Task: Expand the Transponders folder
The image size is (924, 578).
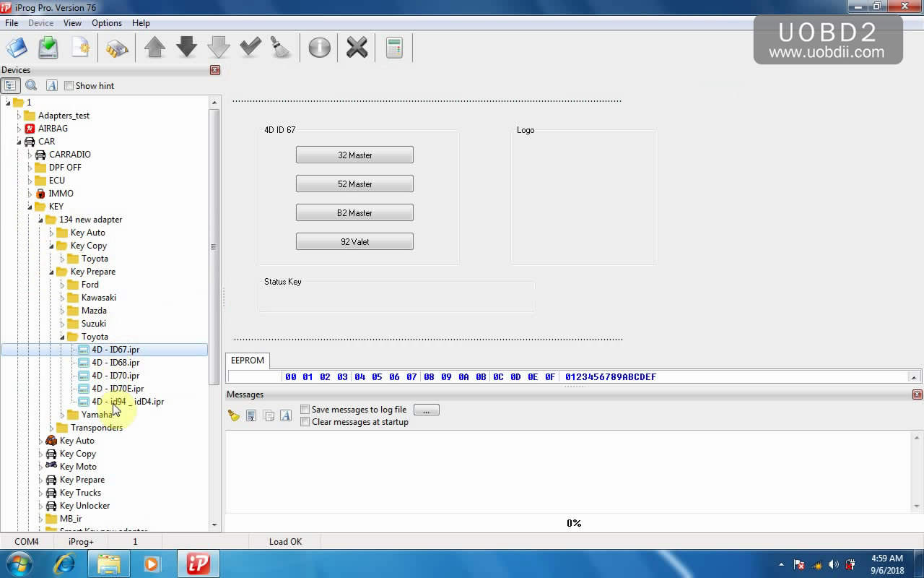Action: pos(52,427)
